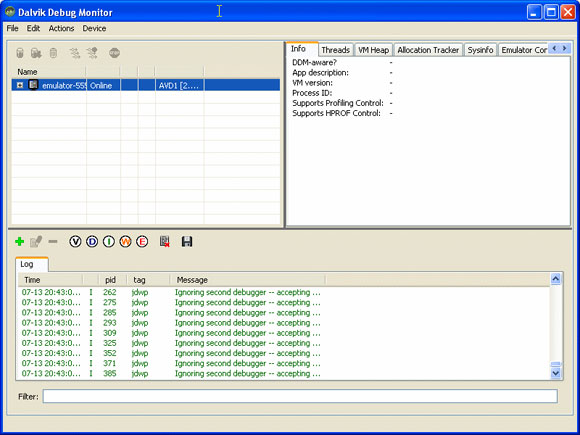The image size is (580, 435).
Task: Click the stop process icon
Action: (x=114, y=53)
